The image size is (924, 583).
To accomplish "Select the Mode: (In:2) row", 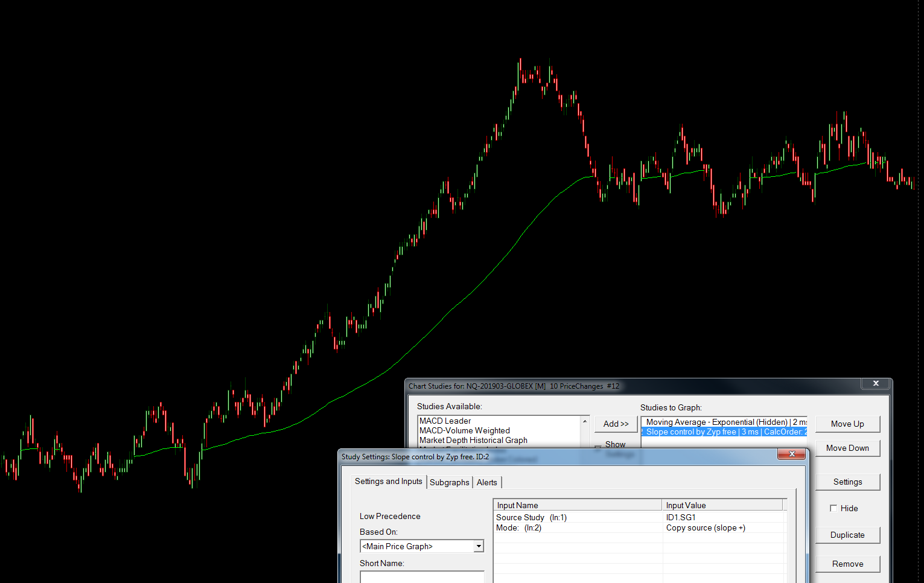I will tap(640, 527).
